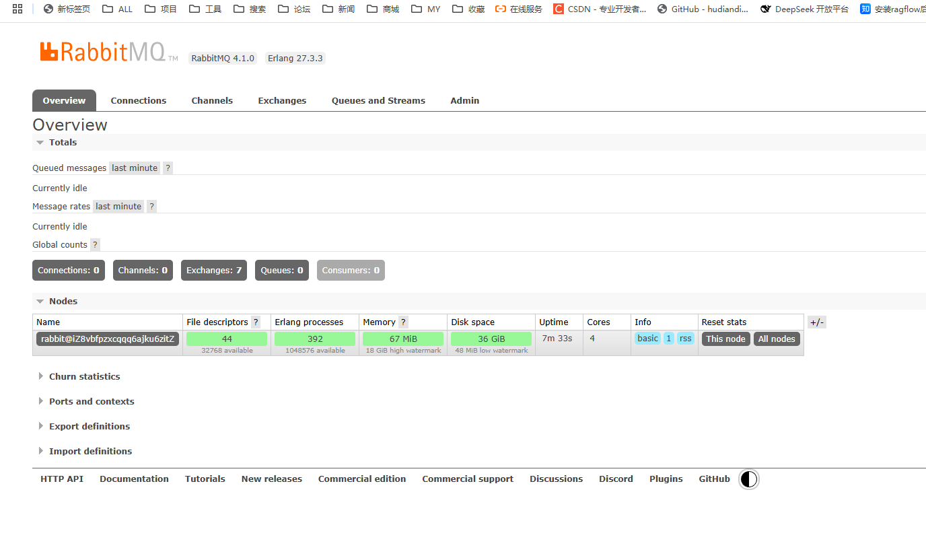Click the Connections: 0 count button

(69, 271)
